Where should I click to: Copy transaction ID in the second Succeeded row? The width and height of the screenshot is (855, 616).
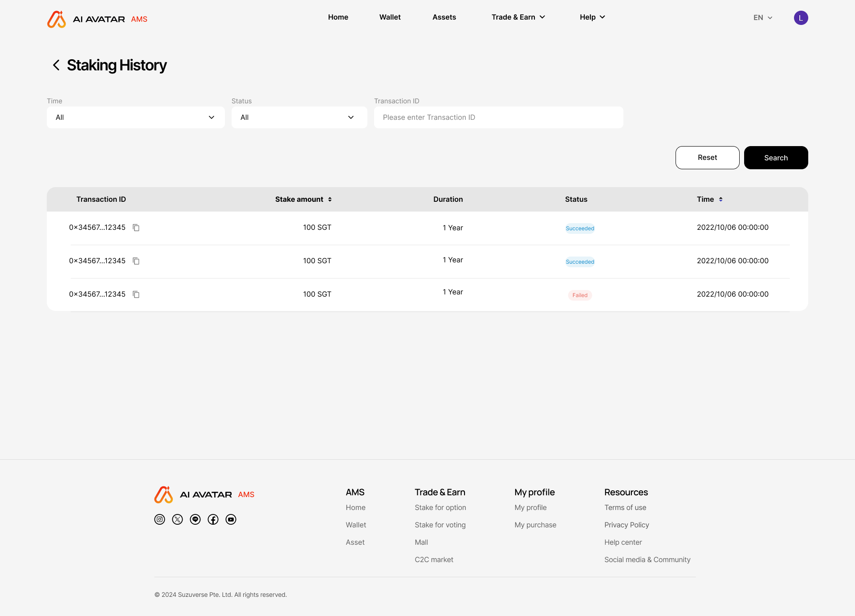tap(136, 261)
